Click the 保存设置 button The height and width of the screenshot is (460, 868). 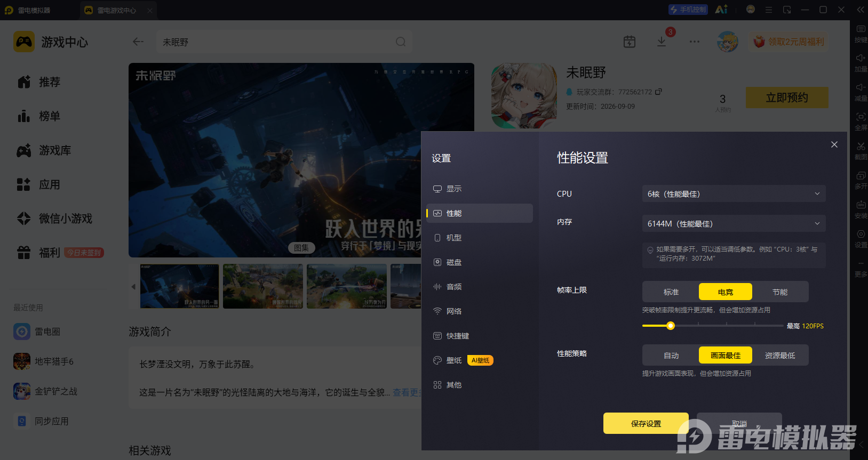pyautogui.click(x=646, y=423)
